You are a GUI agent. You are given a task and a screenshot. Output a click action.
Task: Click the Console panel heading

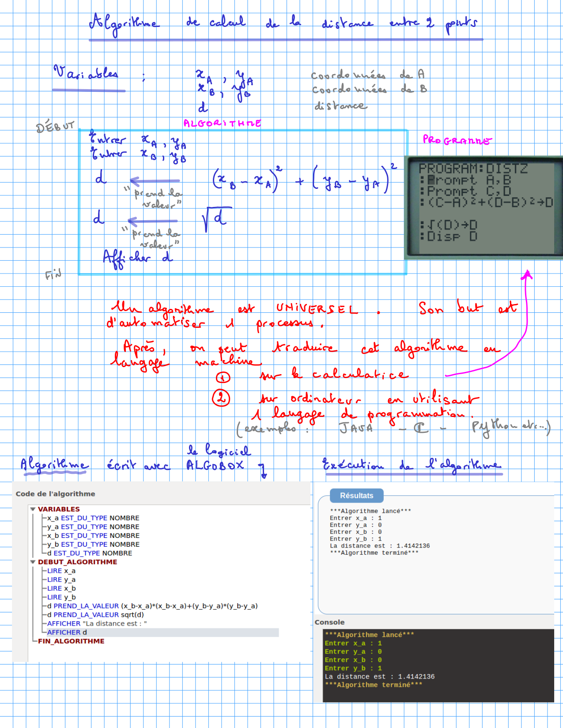point(329,622)
